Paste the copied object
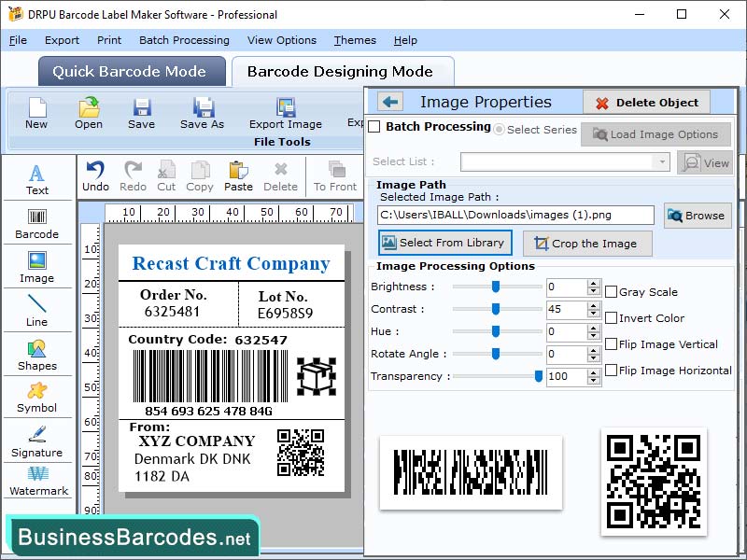 tap(238, 175)
